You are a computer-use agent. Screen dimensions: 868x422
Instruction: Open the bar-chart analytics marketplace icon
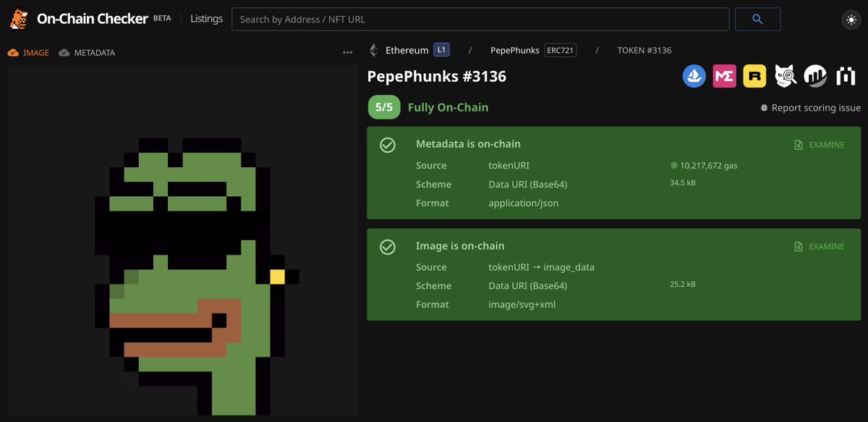point(815,75)
